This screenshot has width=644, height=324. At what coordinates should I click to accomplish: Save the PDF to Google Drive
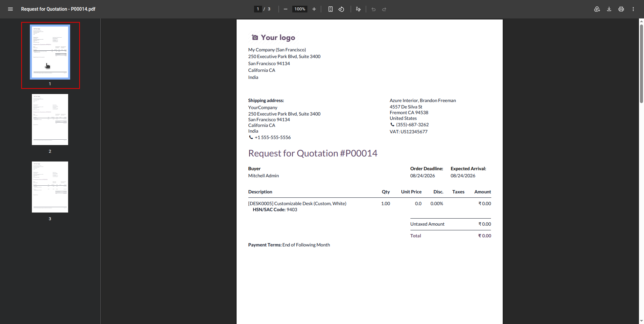pyautogui.click(x=597, y=9)
